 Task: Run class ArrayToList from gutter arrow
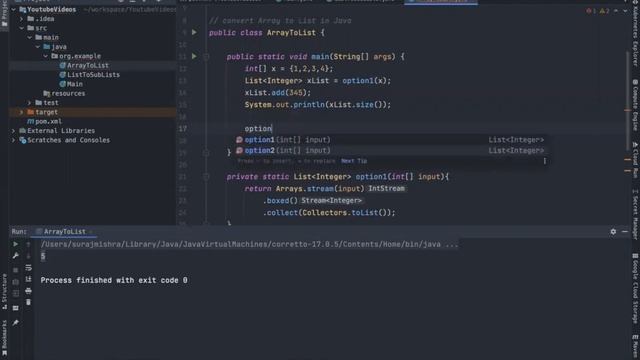click(194, 32)
